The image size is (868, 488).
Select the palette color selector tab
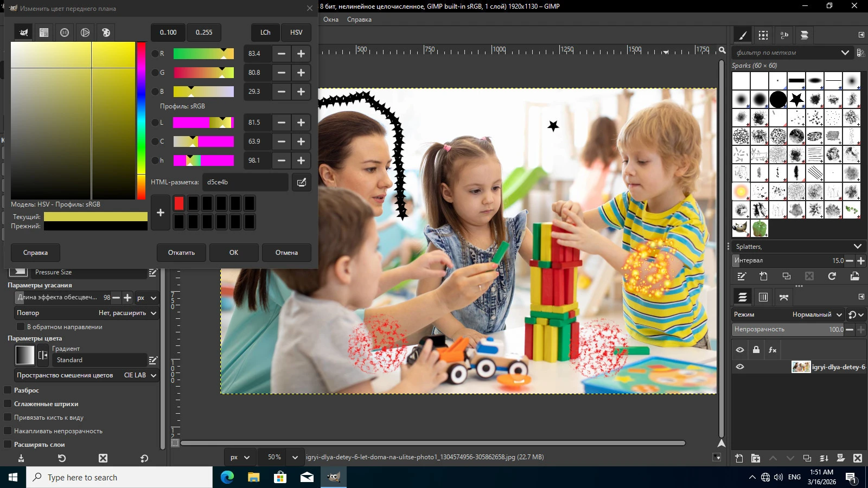point(106,33)
